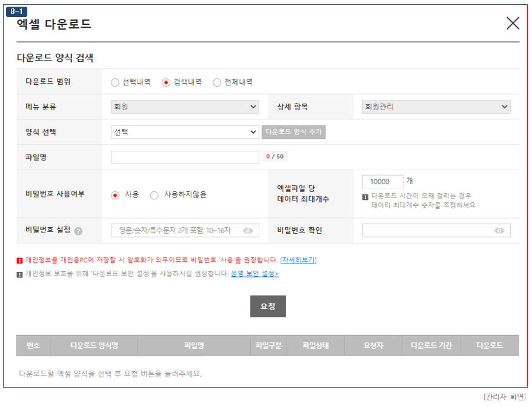Click the data max count field showing 10000
The image size is (532, 407).
[x=382, y=182]
